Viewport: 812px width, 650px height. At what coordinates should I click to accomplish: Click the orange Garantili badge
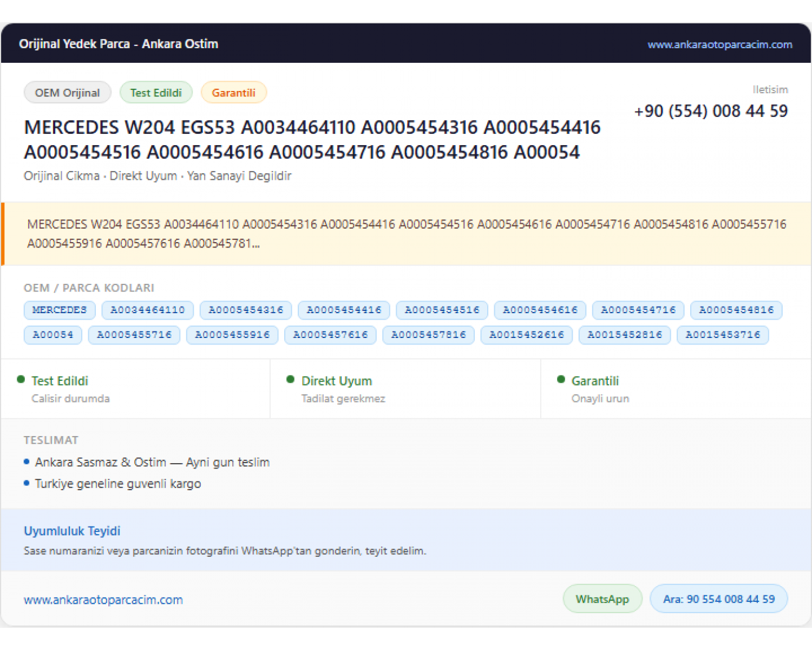(233, 93)
